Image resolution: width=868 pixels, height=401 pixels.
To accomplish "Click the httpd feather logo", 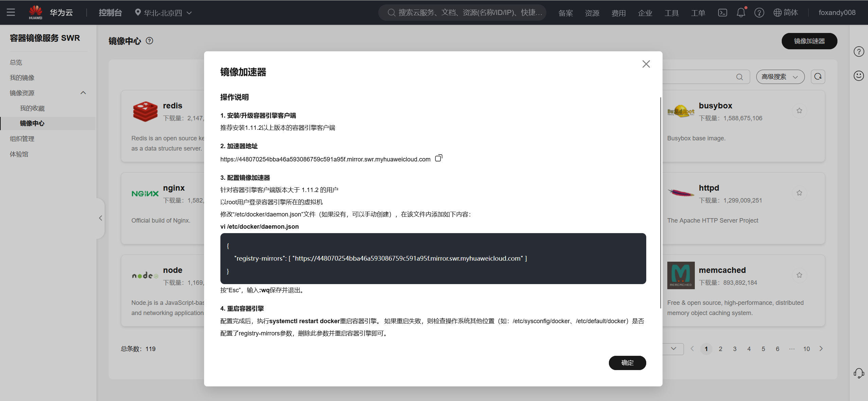I will coord(681,193).
